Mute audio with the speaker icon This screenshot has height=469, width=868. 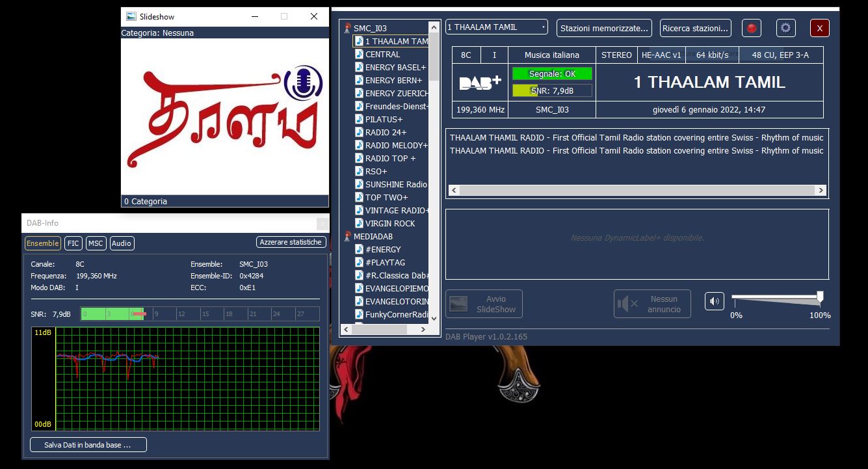pos(715,301)
